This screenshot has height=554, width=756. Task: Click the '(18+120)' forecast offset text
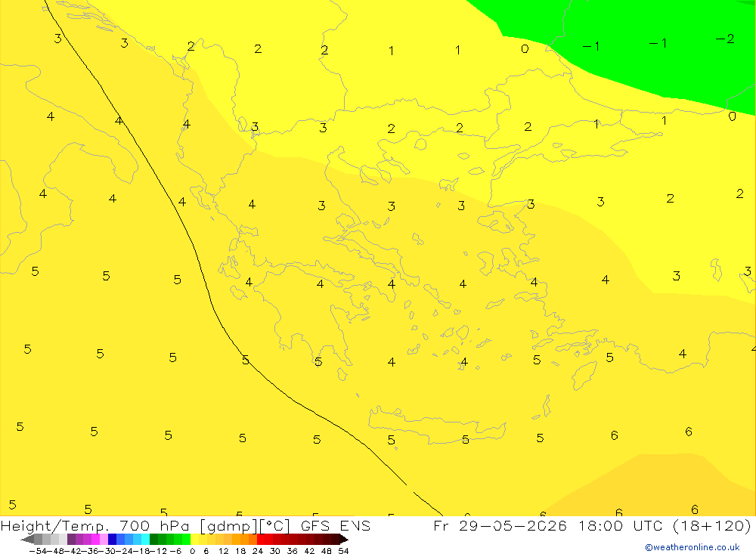712,525
